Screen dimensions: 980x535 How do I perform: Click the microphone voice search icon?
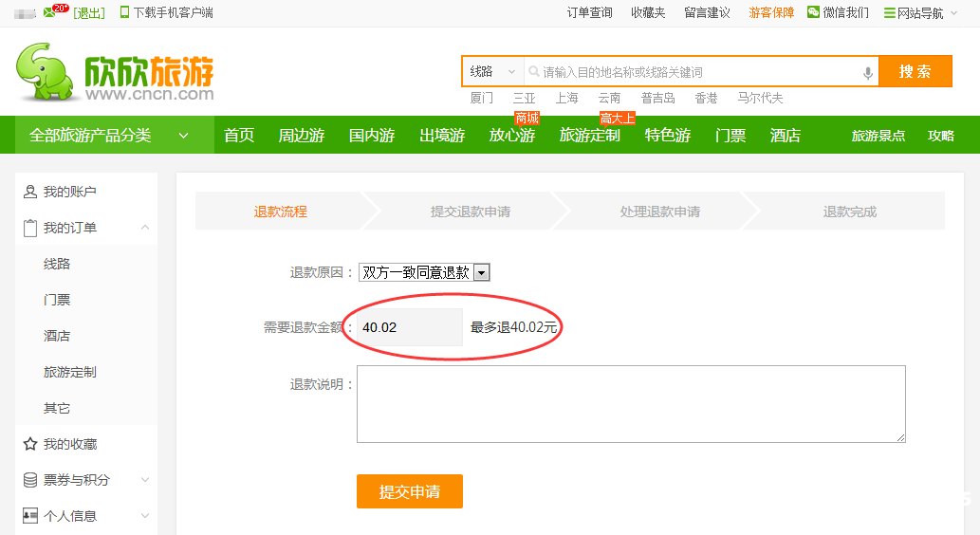tap(867, 73)
